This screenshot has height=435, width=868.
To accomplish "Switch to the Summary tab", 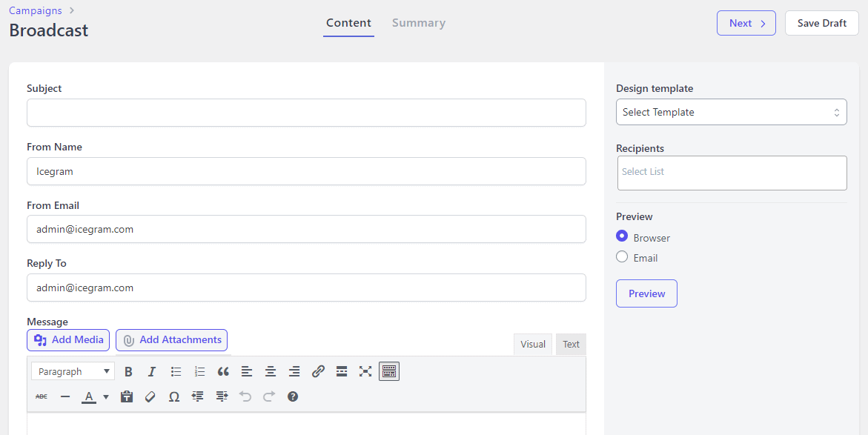I will (x=419, y=23).
